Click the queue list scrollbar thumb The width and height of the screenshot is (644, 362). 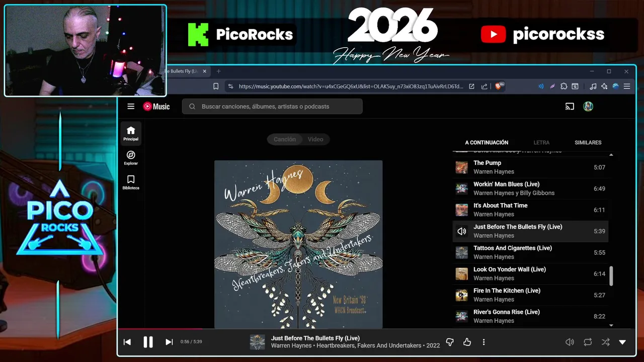click(611, 276)
